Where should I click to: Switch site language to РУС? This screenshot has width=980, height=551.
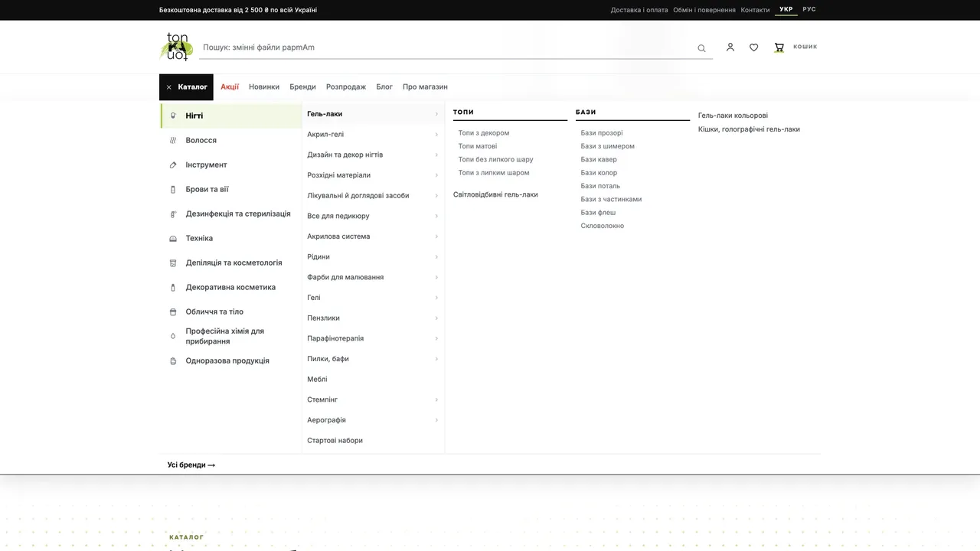pos(809,9)
